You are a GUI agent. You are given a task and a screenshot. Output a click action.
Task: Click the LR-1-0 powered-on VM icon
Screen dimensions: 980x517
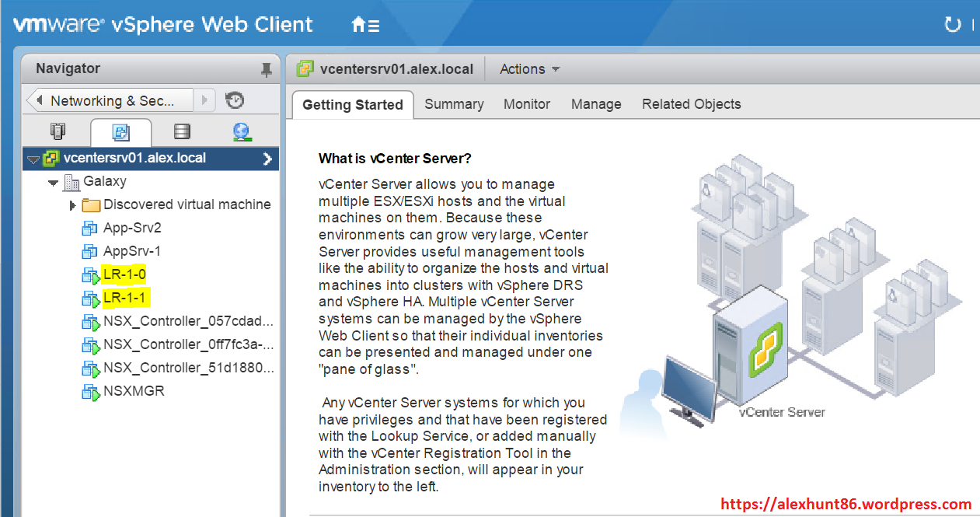click(91, 275)
